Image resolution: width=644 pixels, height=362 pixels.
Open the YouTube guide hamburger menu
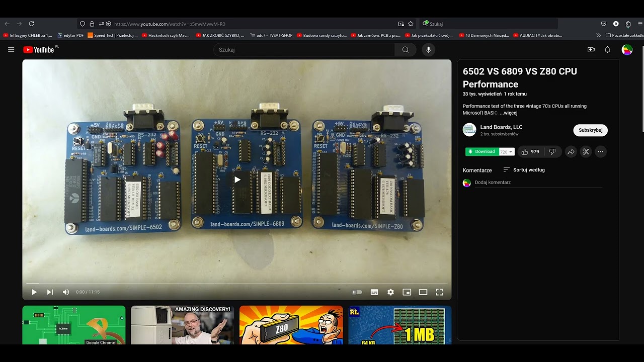(11, 50)
